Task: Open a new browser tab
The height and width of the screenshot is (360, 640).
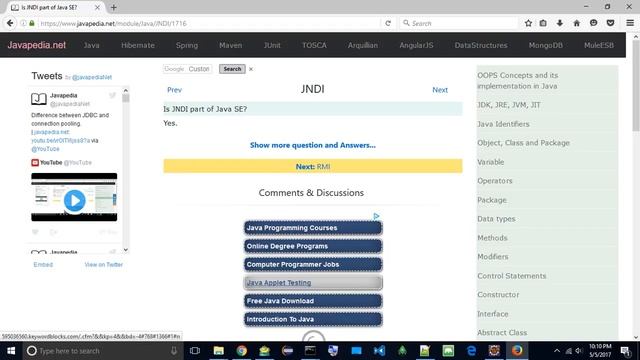Action: [x=113, y=7]
